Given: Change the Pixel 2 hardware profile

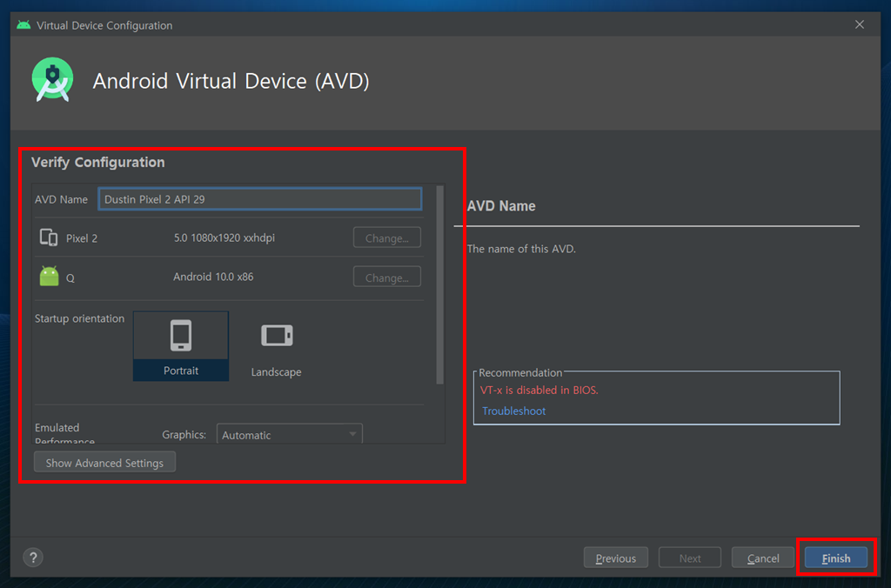Looking at the screenshot, I should click(x=387, y=237).
